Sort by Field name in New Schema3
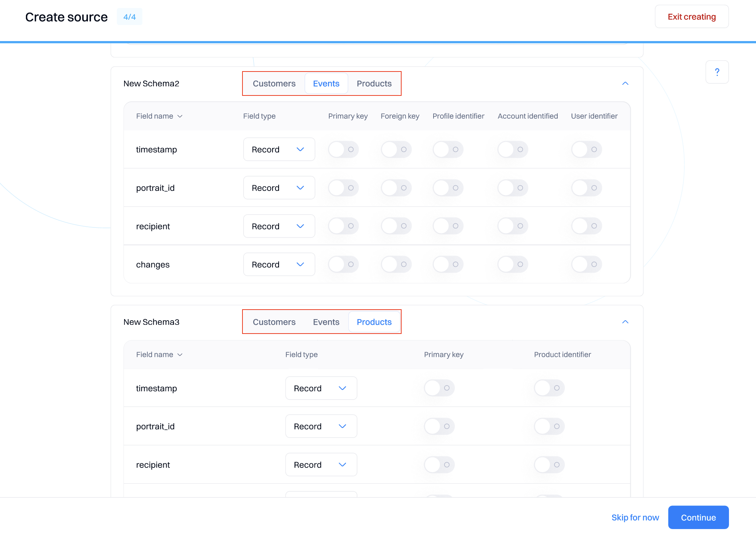 tap(159, 354)
